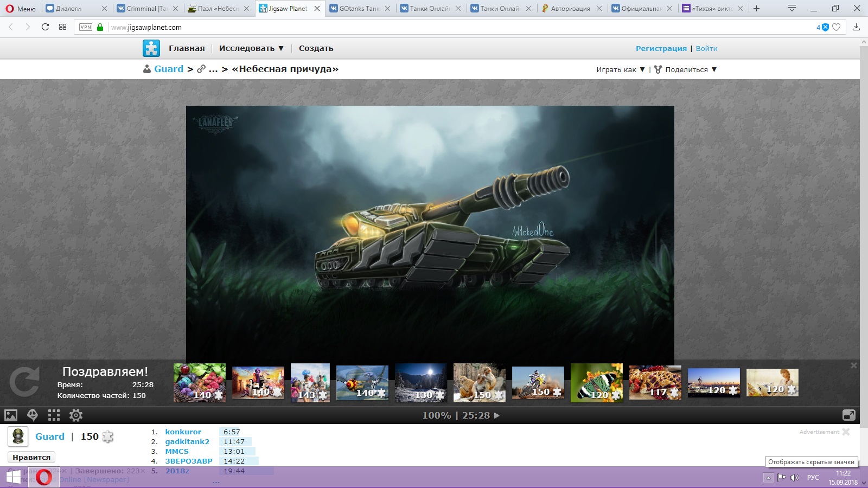
Task: Open Guard profile in the breadcrumb
Action: pos(169,69)
